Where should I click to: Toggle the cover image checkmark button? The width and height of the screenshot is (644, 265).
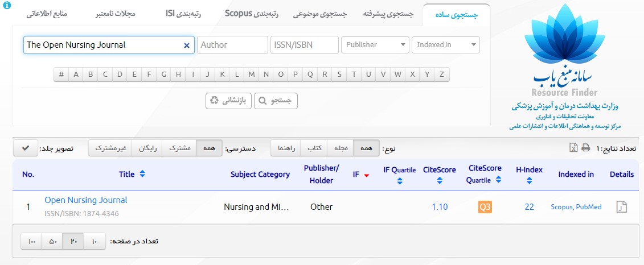coord(25,148)
